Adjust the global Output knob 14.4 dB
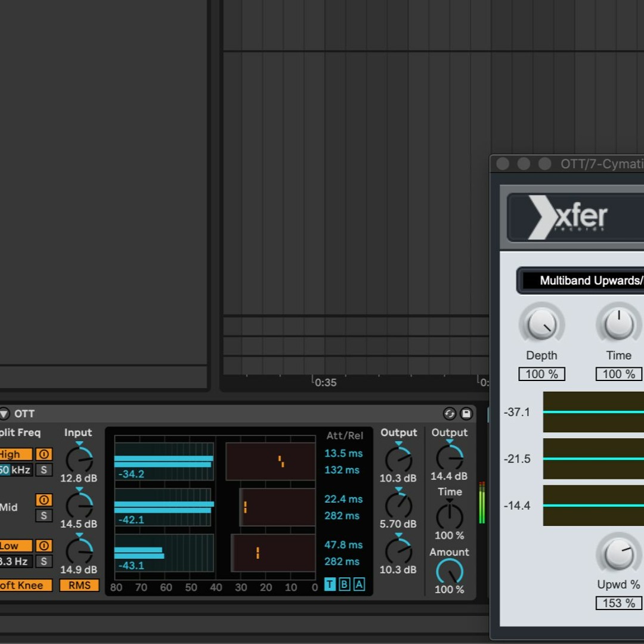Viewport: 644px width, 644px height. 450,457
